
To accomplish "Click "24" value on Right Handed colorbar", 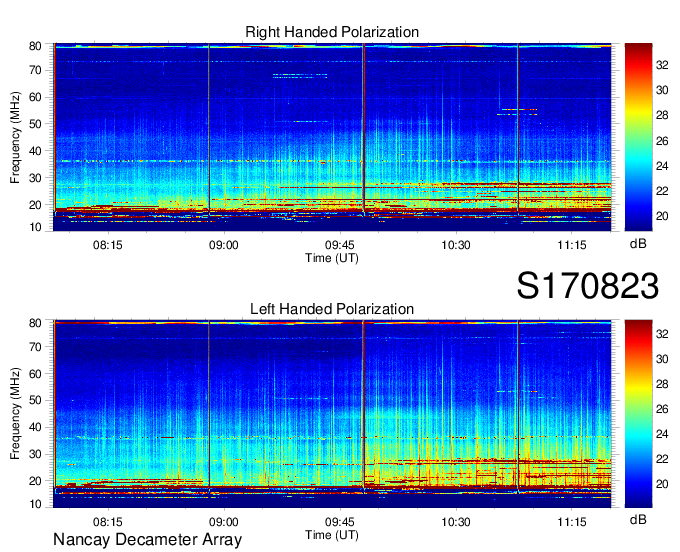I will [662, 166].
